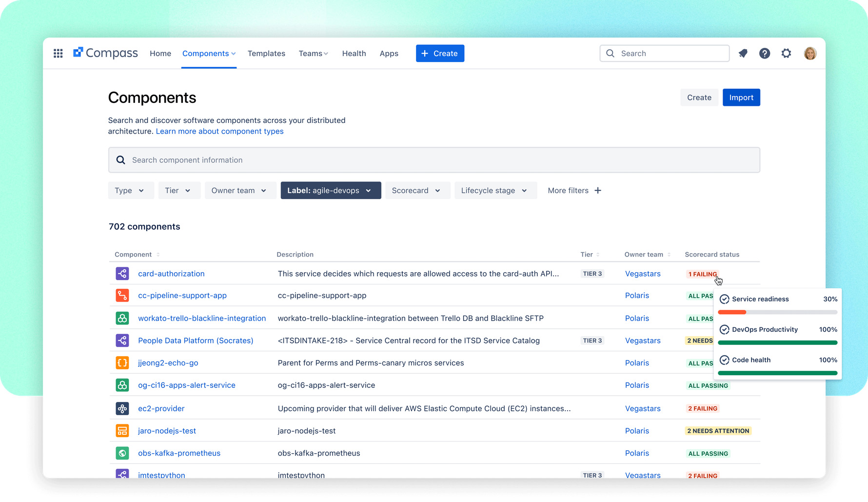
Task: Click the magnifier icon in component search
Action: (121, 160)
